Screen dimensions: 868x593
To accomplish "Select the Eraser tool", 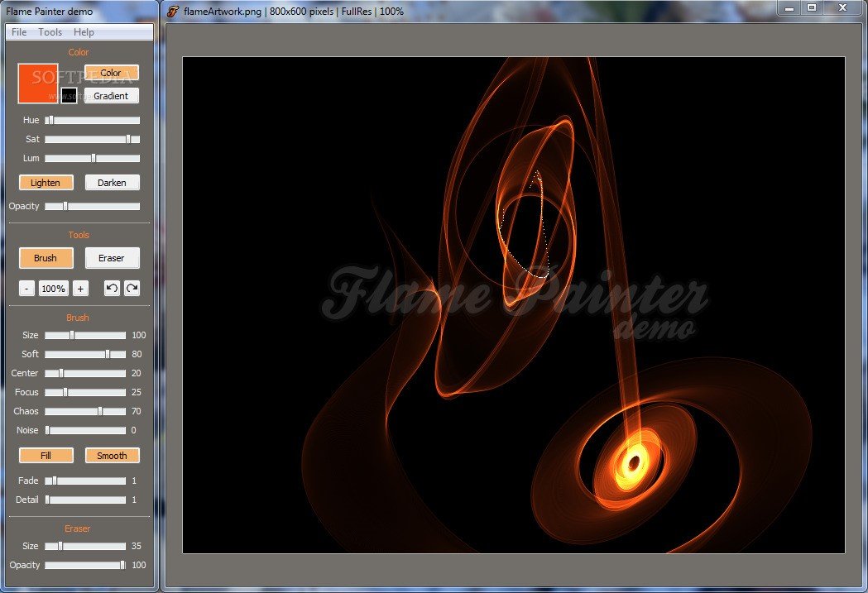I will [x=112, y=258].
